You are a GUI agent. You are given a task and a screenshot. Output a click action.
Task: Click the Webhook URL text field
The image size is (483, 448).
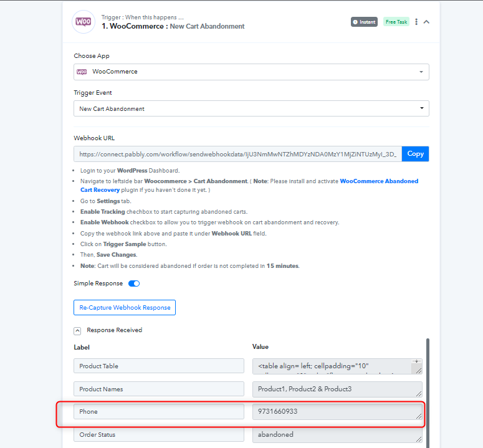click(x=237, y=154)
